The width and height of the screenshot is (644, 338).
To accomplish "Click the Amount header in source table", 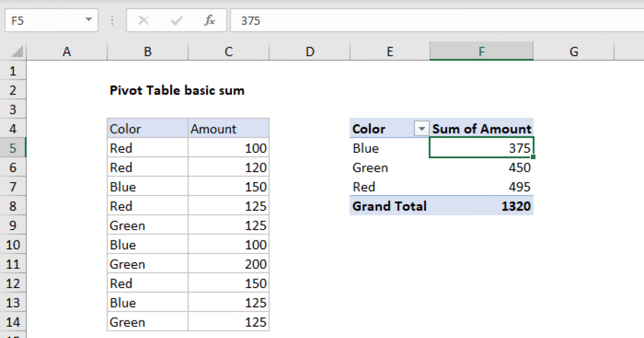I will (x=228, y=129).
